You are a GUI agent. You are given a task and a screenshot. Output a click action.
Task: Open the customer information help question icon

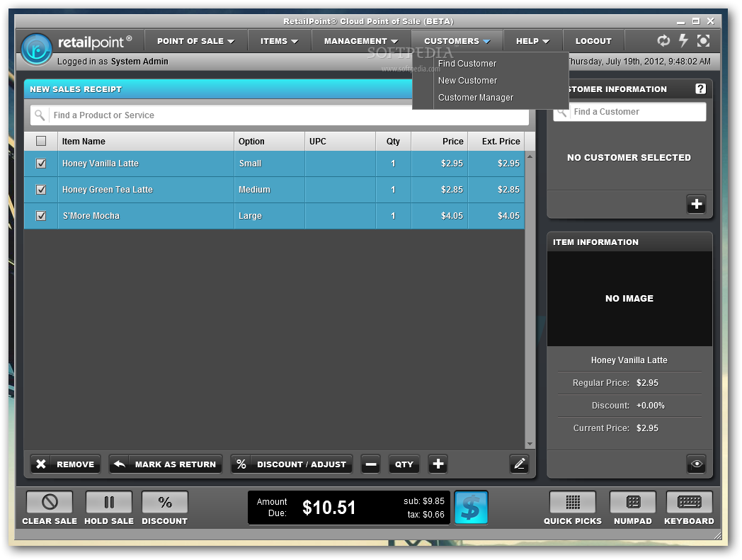[x=700, y=88]
